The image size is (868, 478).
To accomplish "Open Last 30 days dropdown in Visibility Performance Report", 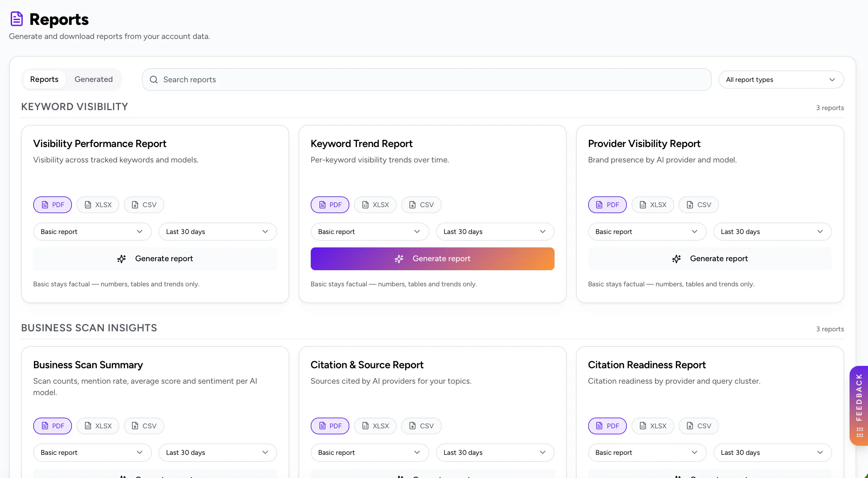I will (x=218, y=232).
